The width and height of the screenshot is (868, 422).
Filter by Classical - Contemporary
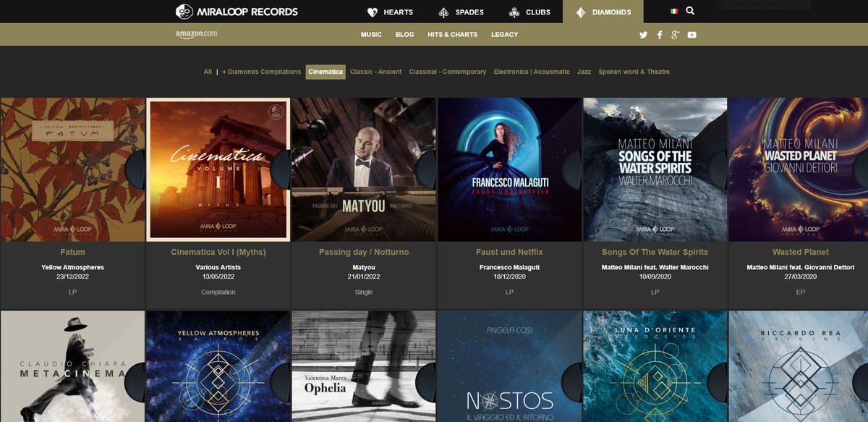point(448,72)
